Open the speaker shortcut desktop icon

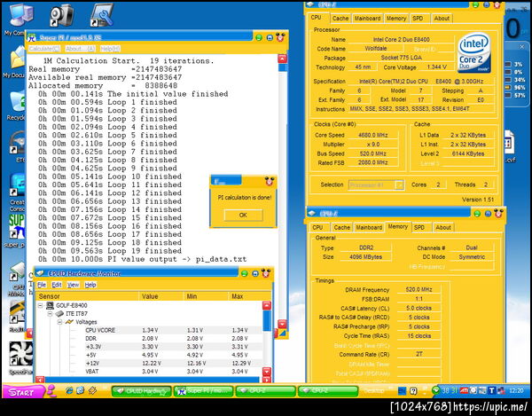click(61, 14)
